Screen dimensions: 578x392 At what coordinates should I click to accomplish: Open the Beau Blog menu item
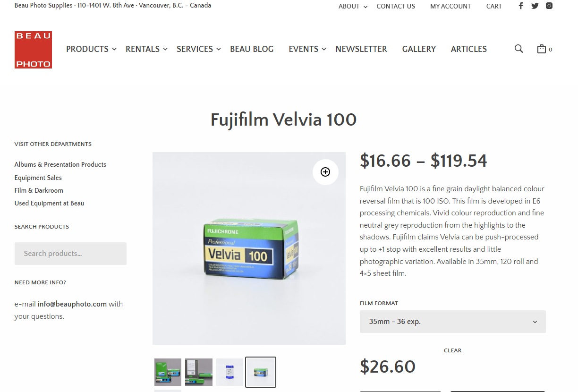click(x=252, y=49)
